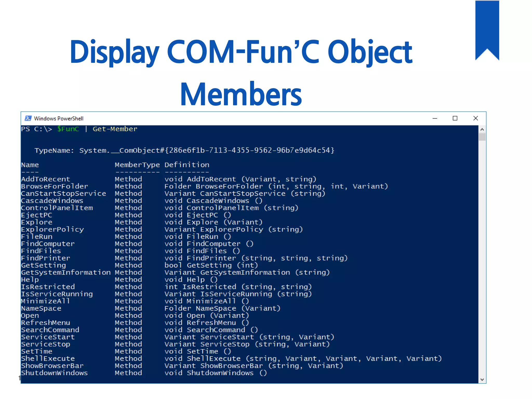Click the void ControlPanelItem (string) definition
Screen dimensions: 532x399
click(x=231, y=208)
